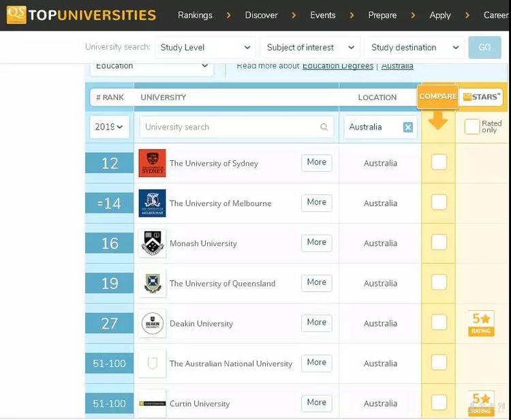Click the University of Queensland crest logo
The height and width of the screenshot is (420, 511).
click(152, 284)
